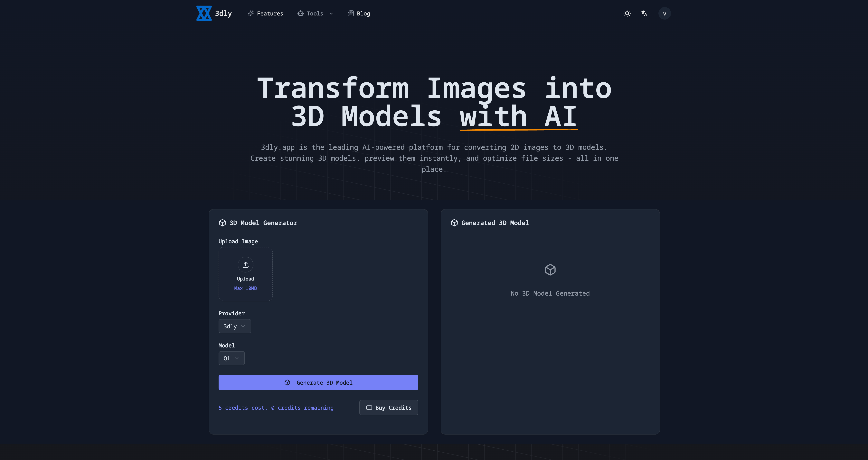Screen dimensions: 868x460
Task: Open the Provider dropdown showing 3dly
Action: tap(234, 326)
